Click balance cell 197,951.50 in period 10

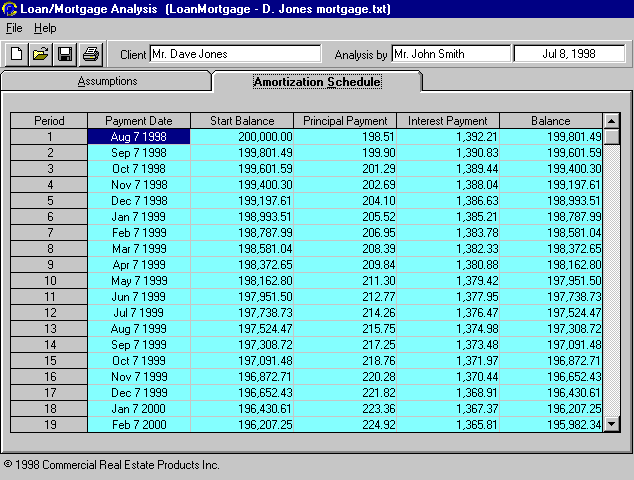(x=551, y=281)
